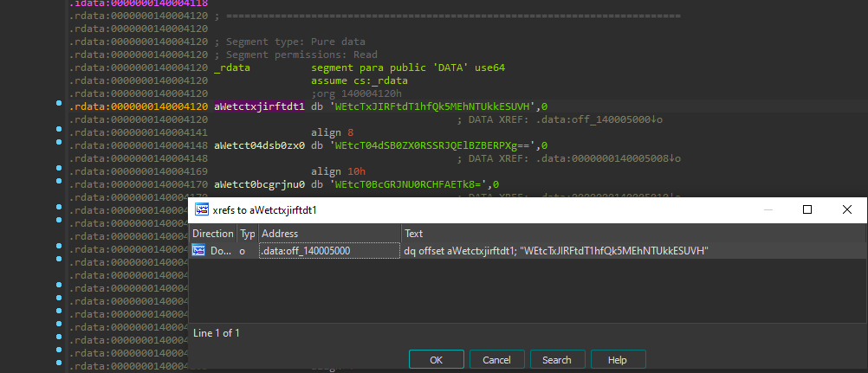The width and height of the screenshot is (868, 373).
Task: Open Search in the xrefs dialog
Action: pyautogui.click(x=556, y=360)
